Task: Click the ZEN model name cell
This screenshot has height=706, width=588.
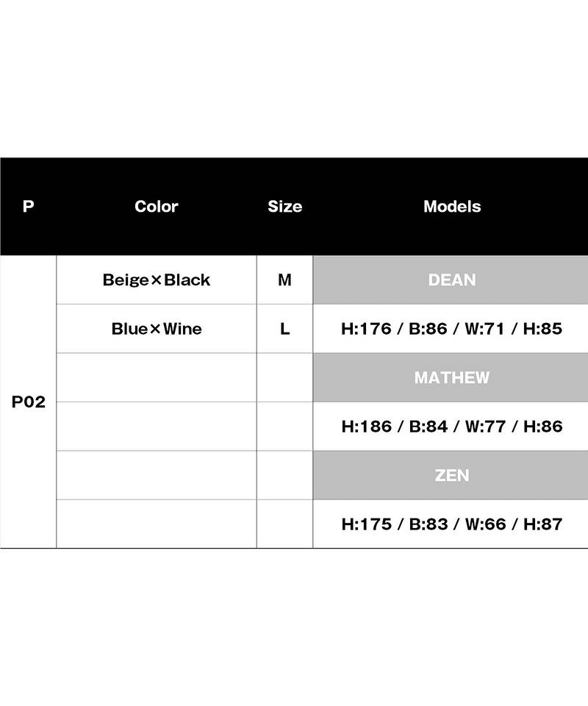Action: click(x=451, y=475)
